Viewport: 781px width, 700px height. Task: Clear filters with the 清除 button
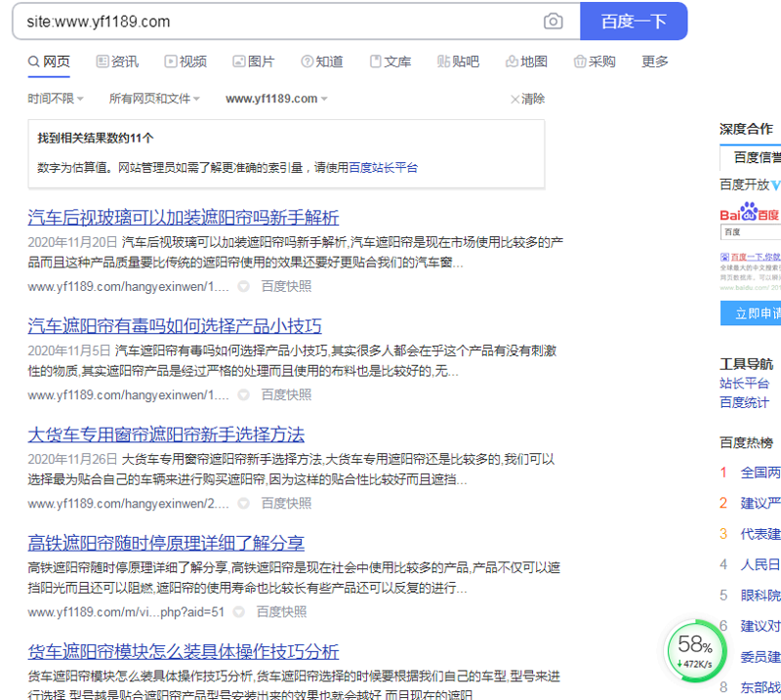[527, 99]
